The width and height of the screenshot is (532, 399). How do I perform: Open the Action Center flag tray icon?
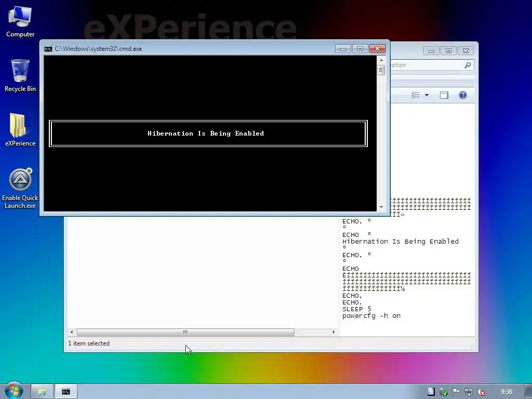456,392
